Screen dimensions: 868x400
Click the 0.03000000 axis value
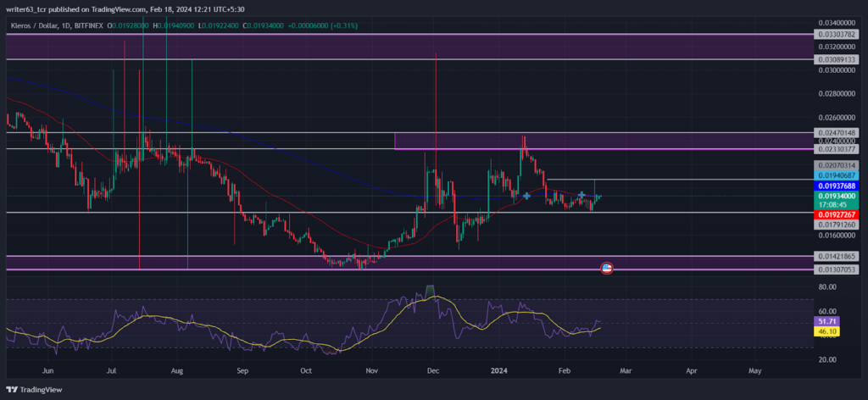tap(838, 70)
